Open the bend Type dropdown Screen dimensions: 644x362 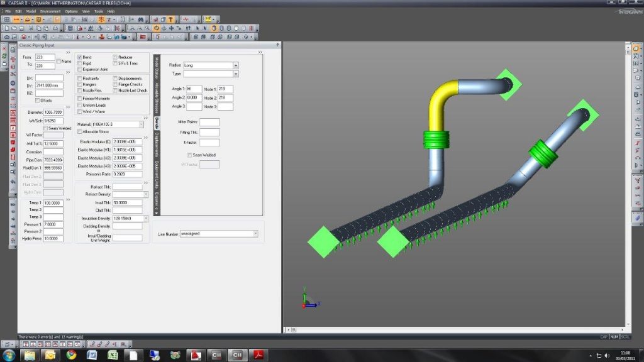[x=235, y=74]
